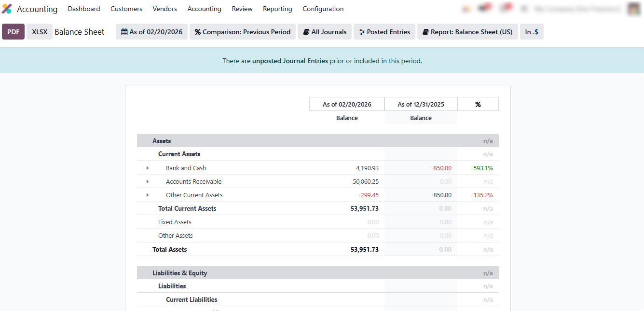The width and height of the screenshot is (644, 311).
Task: Open the user avatar menu
Action: tap(633, 9)
